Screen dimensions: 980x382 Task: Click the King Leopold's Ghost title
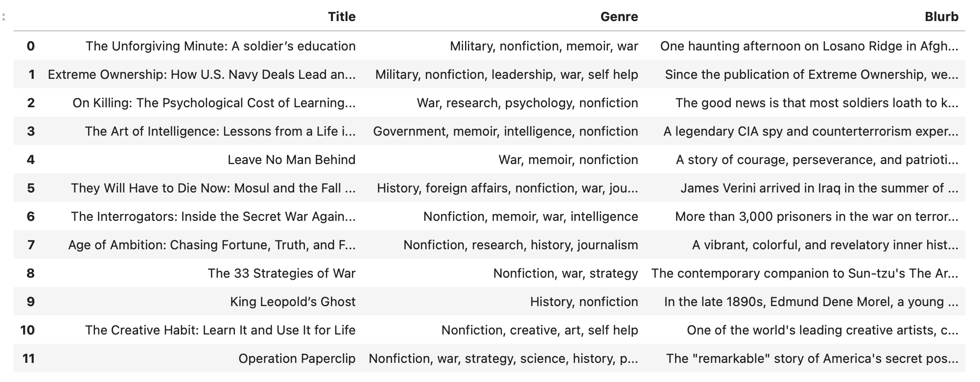click(x=293, y=302)
